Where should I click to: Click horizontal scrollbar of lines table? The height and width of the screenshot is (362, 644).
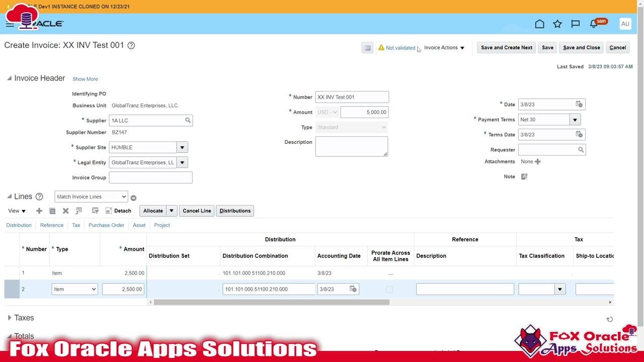point(272,302)
